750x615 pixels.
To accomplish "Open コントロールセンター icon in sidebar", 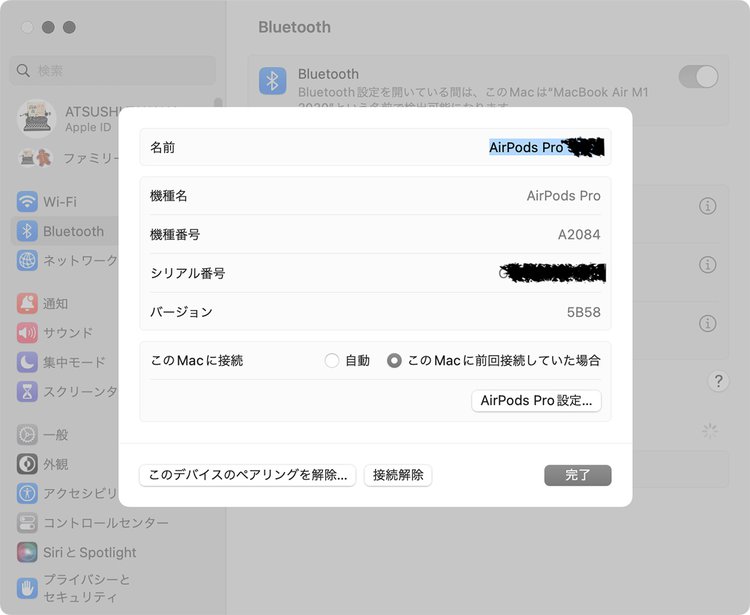I will (27, 523).
